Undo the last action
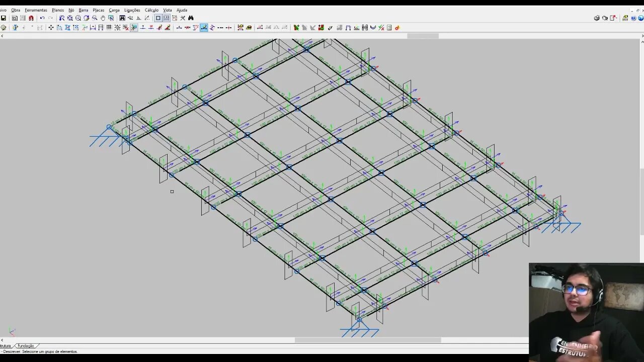 click(42, 18)
